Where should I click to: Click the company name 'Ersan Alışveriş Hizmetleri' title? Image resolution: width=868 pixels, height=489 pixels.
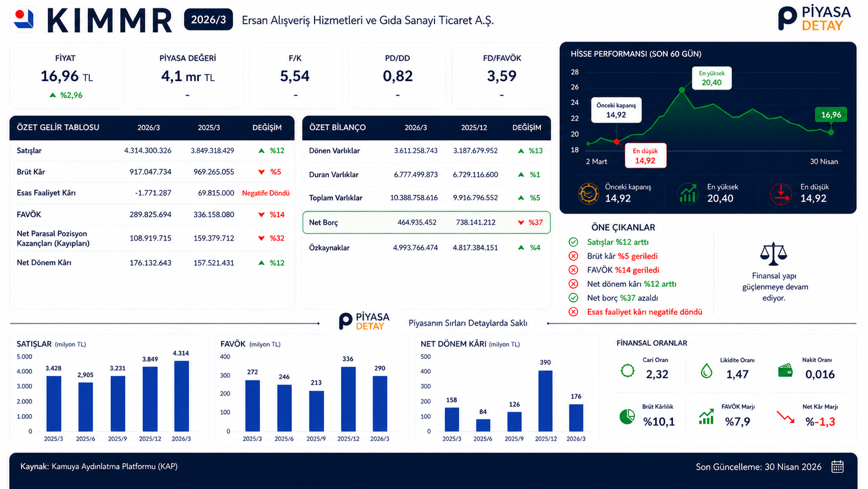(x=368, y=20)
